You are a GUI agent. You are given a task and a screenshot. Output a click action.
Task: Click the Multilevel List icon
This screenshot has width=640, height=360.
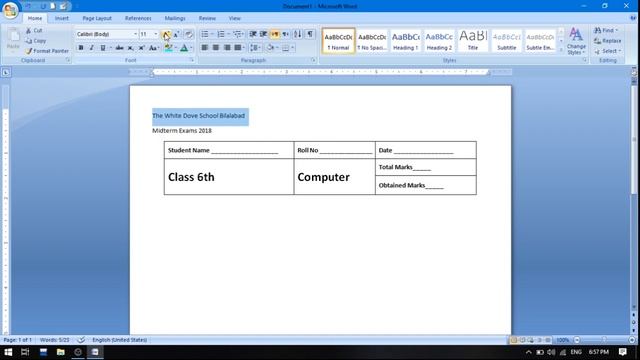click(237, 34)
